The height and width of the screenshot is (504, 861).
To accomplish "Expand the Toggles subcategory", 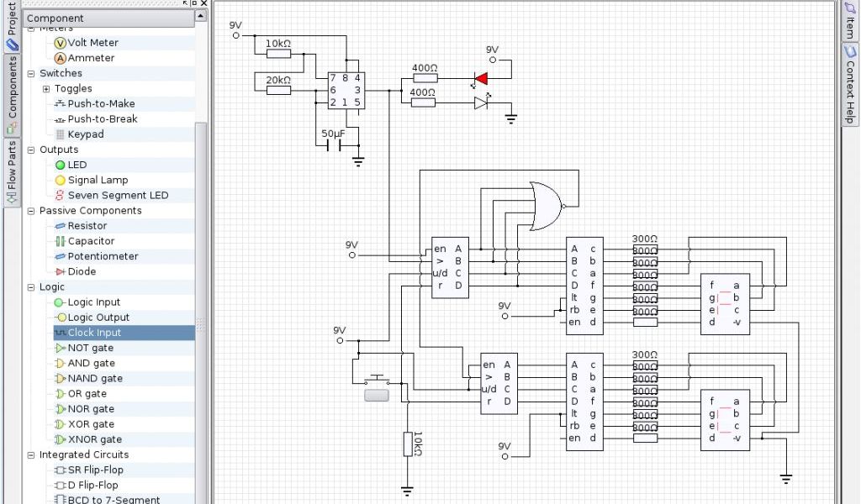I will pos(47,89).
